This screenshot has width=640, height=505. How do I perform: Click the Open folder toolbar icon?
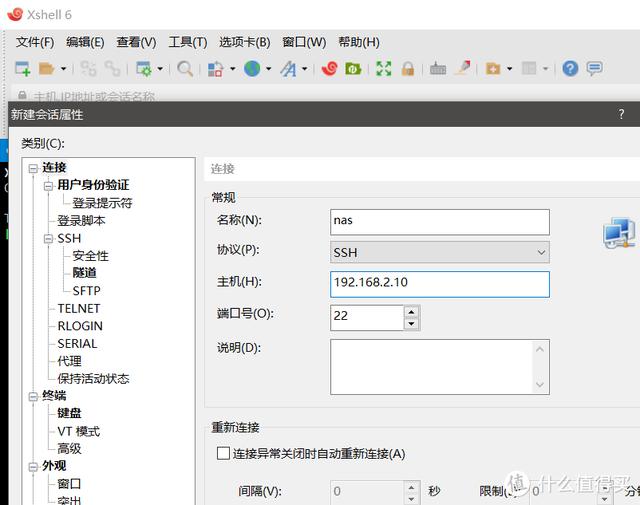coord(46,69)
